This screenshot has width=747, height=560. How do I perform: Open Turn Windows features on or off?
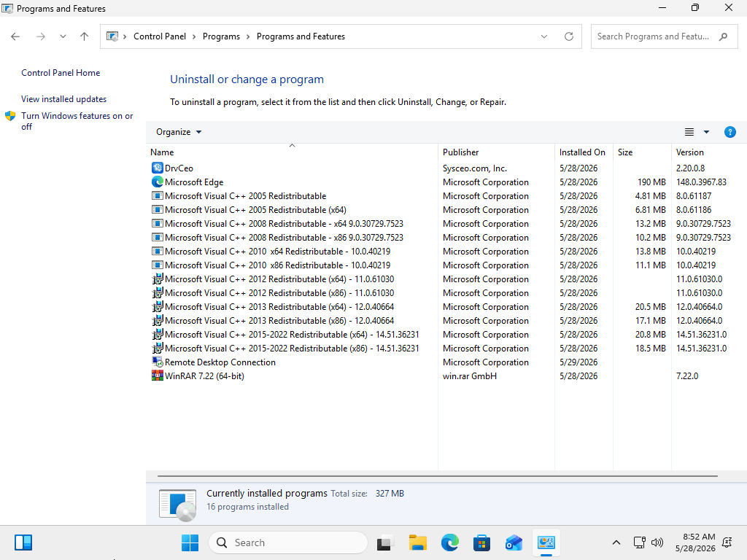coord(77,121)
